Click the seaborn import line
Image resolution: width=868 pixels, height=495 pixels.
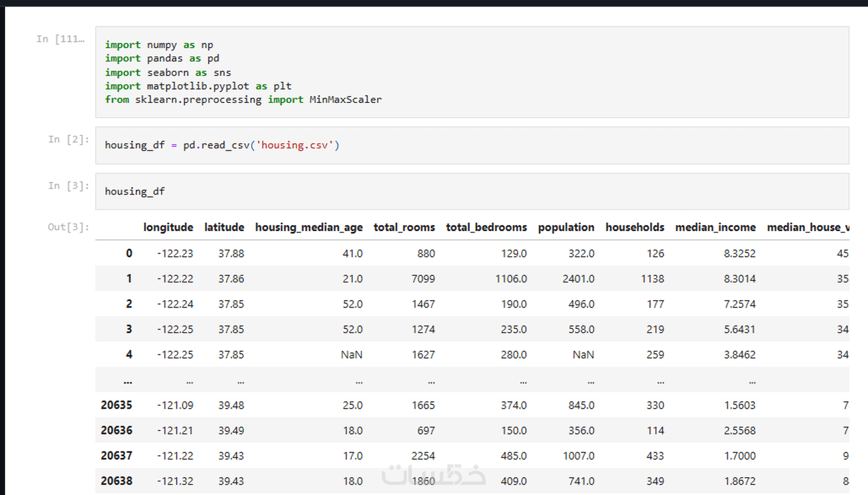(168, 72)
